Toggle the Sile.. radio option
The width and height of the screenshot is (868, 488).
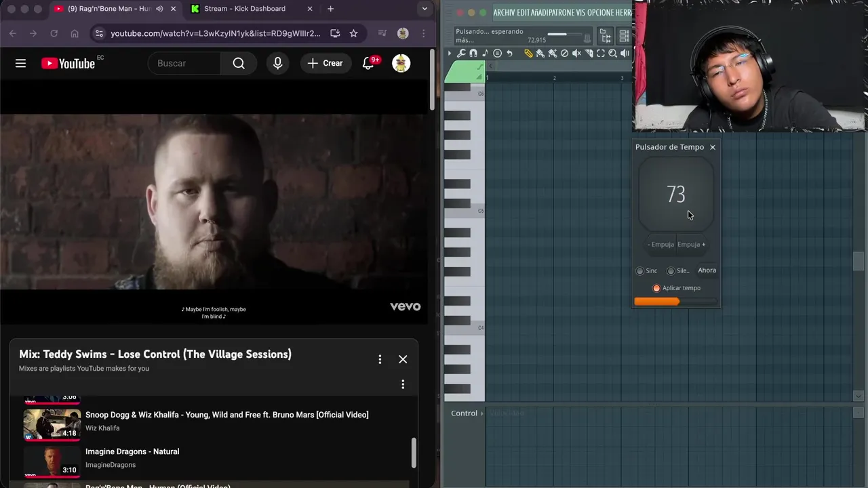tap(678, 270)
